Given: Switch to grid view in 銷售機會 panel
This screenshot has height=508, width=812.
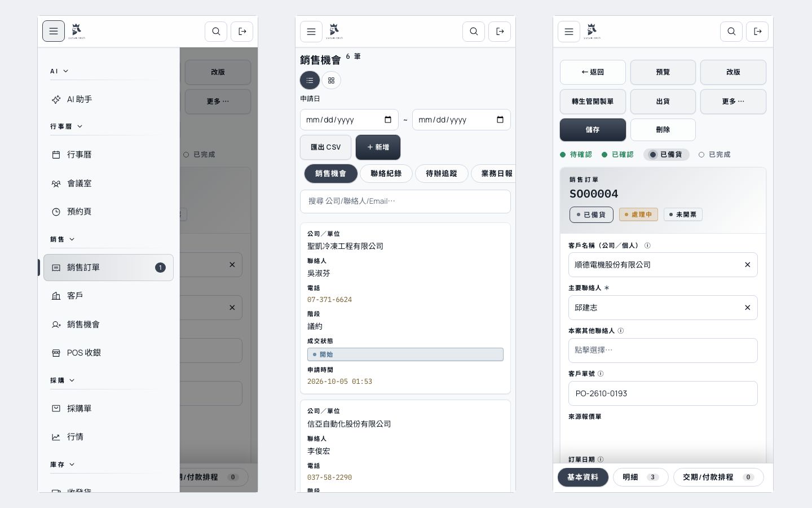Looking at the screenshot, I should (x=331, y=80).
